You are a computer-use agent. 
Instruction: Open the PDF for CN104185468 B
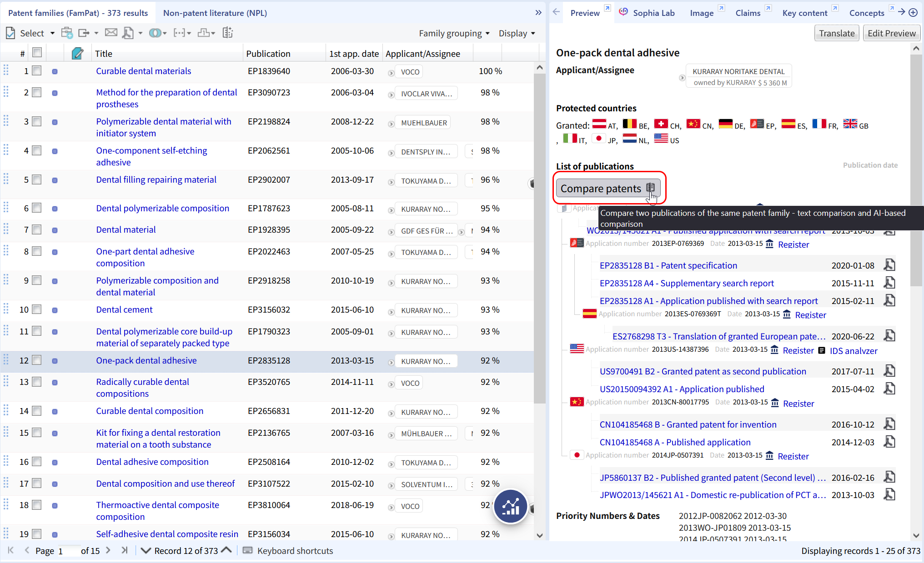click(x=889, y=424)
